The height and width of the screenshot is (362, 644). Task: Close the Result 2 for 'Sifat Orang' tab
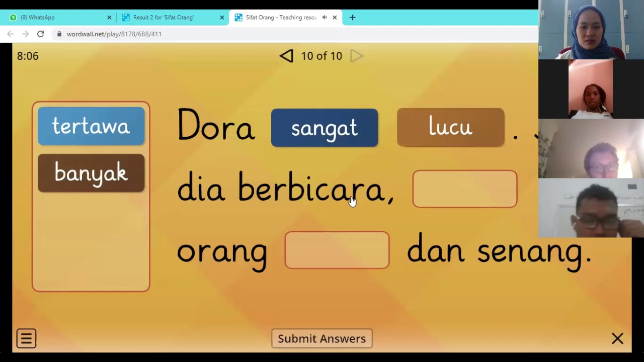pyautogui.click(x=222, y=17)
